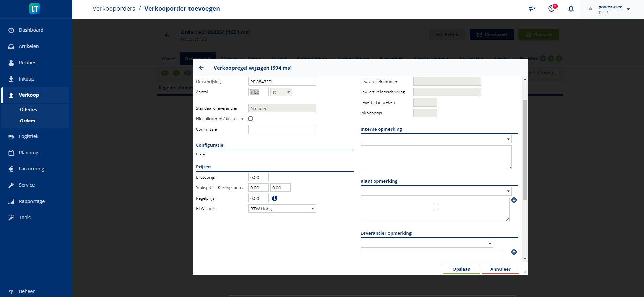This screenshot has height=297, width=644.
Task: Expand the BTW soort dropdown
Action: tap(282, 209)
